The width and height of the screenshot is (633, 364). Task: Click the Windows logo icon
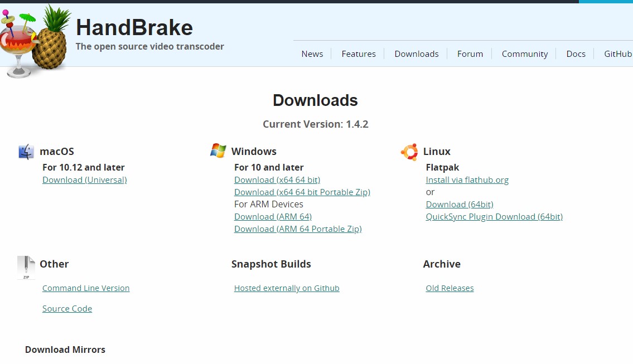218,151
